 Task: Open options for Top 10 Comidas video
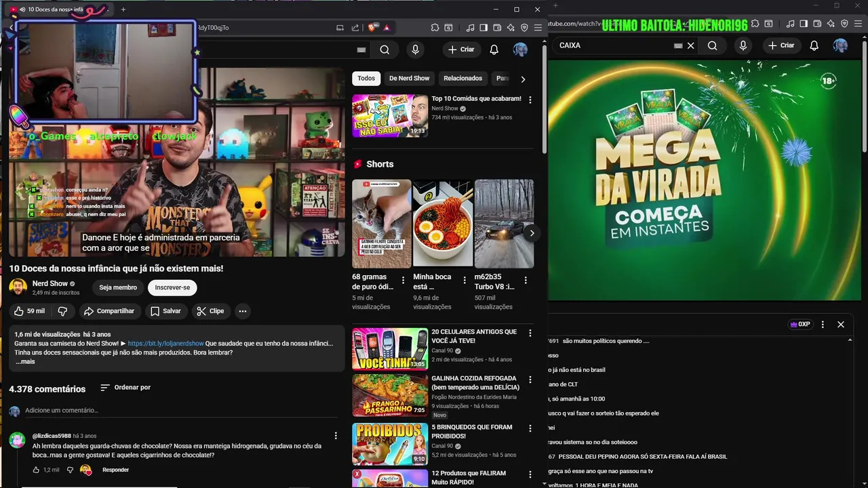(x=530, y=100)
